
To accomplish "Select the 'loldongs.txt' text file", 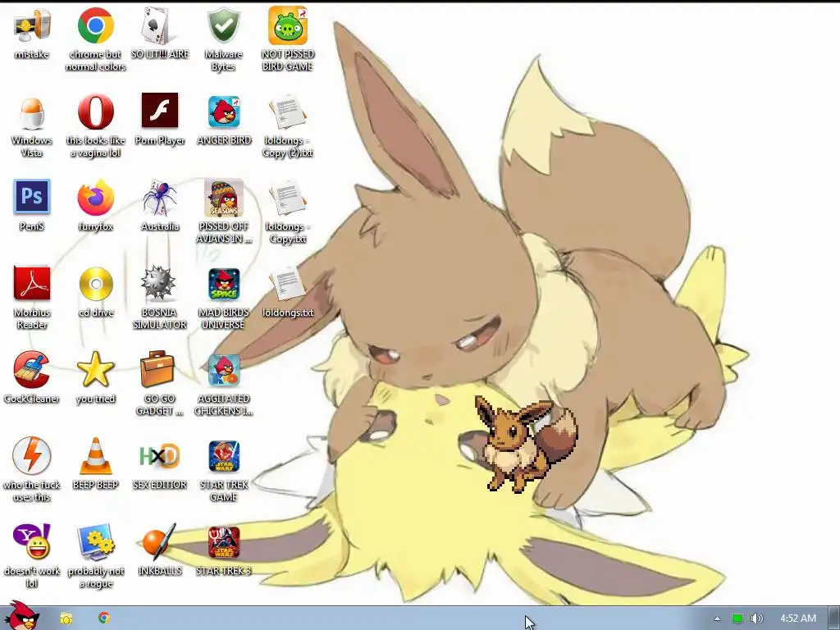I will pyautogui.click(x=288, y=284).
